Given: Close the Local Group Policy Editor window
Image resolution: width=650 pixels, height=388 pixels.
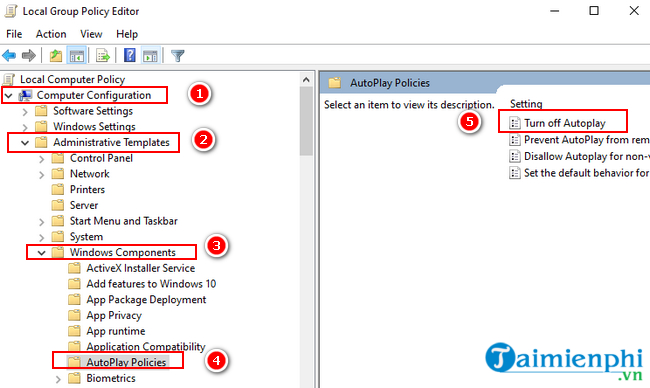Looking at the screenshot, I should (x=634, y=11).
